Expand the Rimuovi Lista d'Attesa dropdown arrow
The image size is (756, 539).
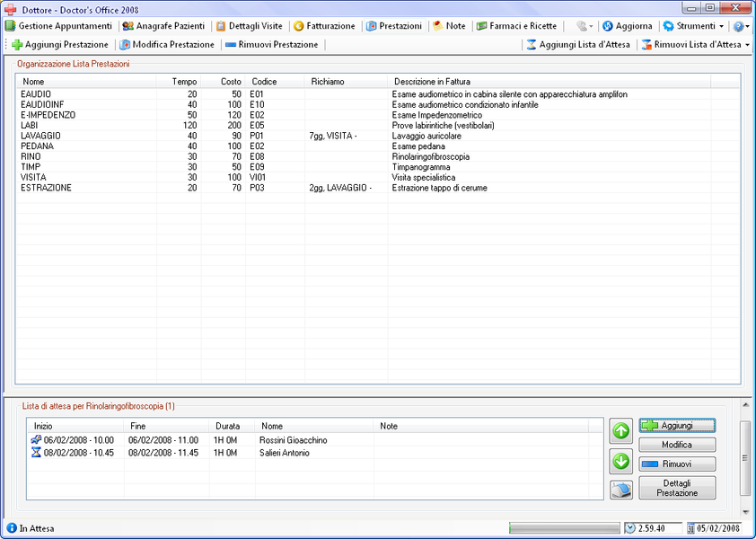[747, 45]
